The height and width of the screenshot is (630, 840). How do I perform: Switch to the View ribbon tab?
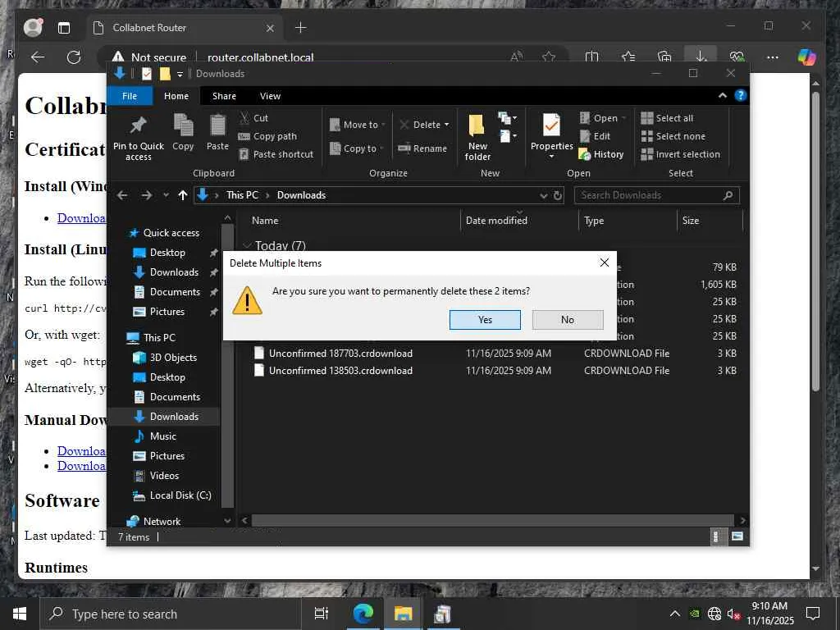click(x=270, y=96)
